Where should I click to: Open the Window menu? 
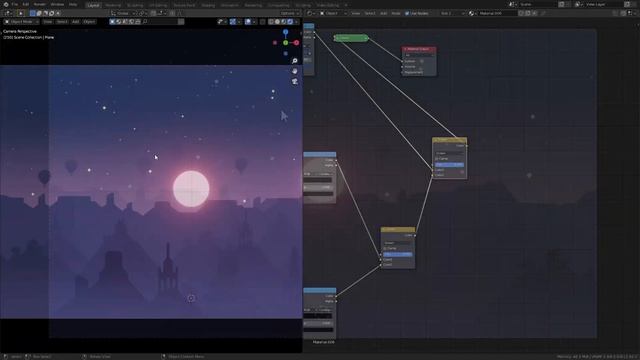(x=57, y=4)
